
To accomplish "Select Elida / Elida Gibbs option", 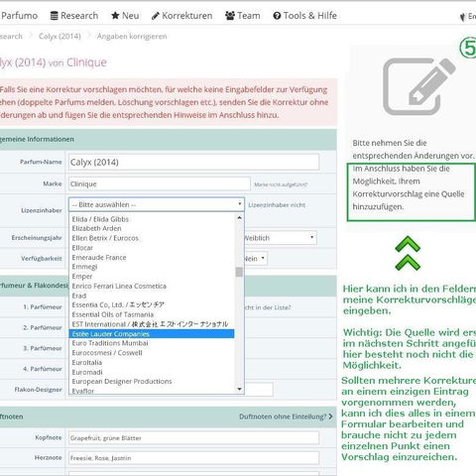I will coord(152,219).
